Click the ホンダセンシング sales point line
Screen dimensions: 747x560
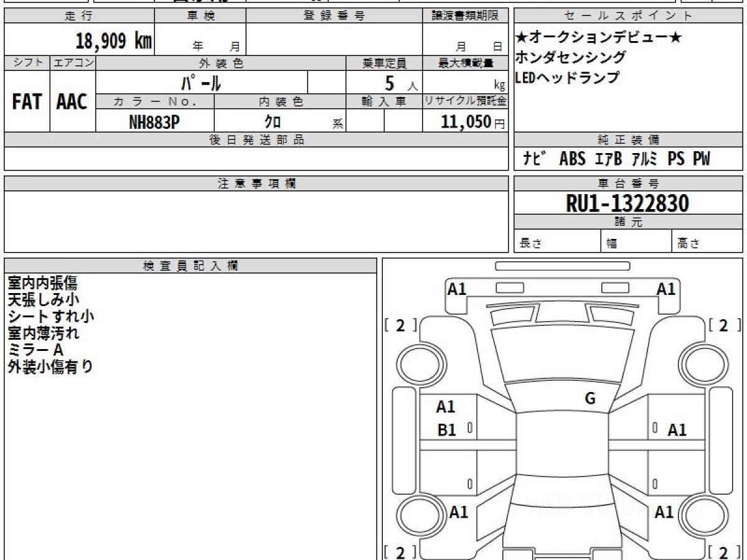pyautogui.click(x=570, y=58)
